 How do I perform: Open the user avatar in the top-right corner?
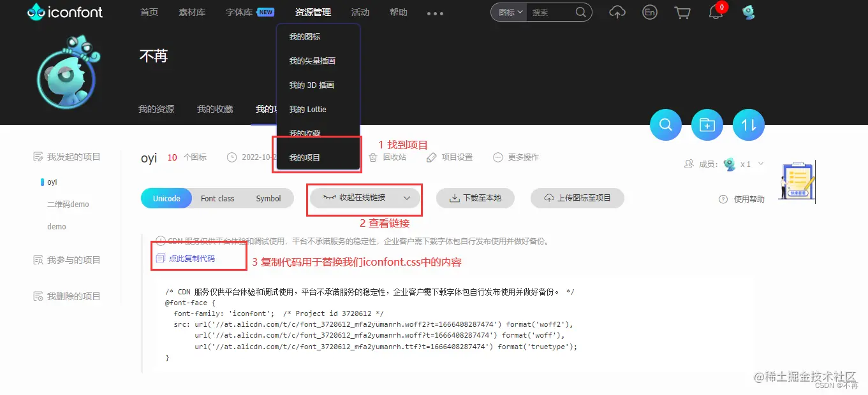(x=747, y=11)
